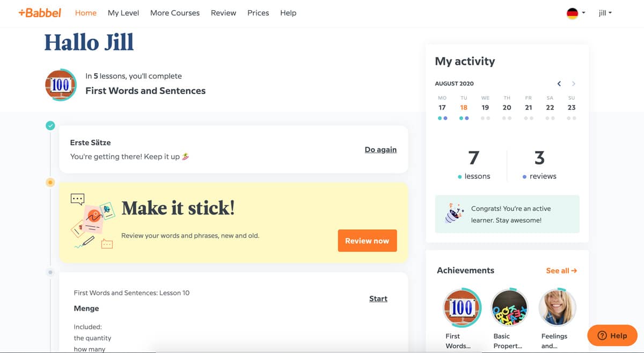This screenshot has width=644, height=353.
Task: Click the floating orange Help button
Action: (x=612, y=336)
